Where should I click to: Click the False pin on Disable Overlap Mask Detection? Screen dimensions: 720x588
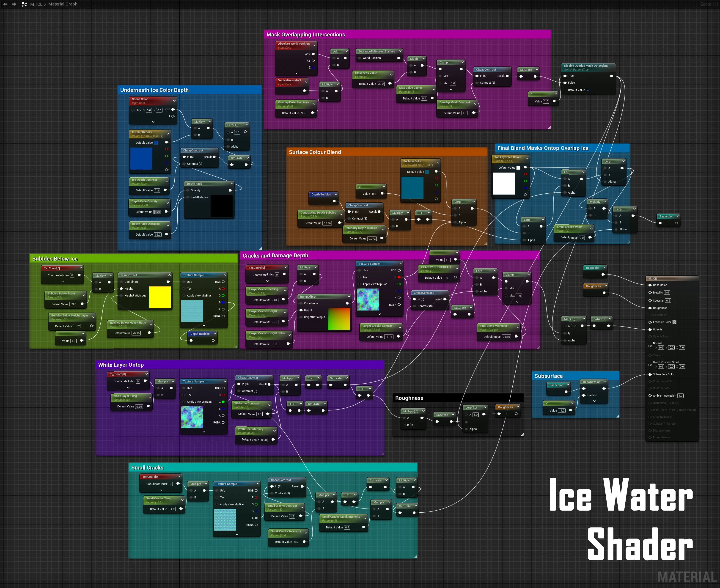click(x=565, y=83)
